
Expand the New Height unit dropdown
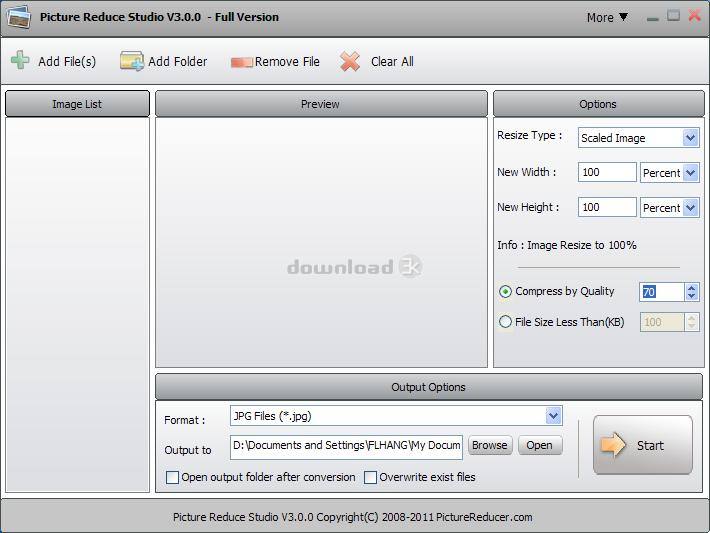tap(690, 208)
